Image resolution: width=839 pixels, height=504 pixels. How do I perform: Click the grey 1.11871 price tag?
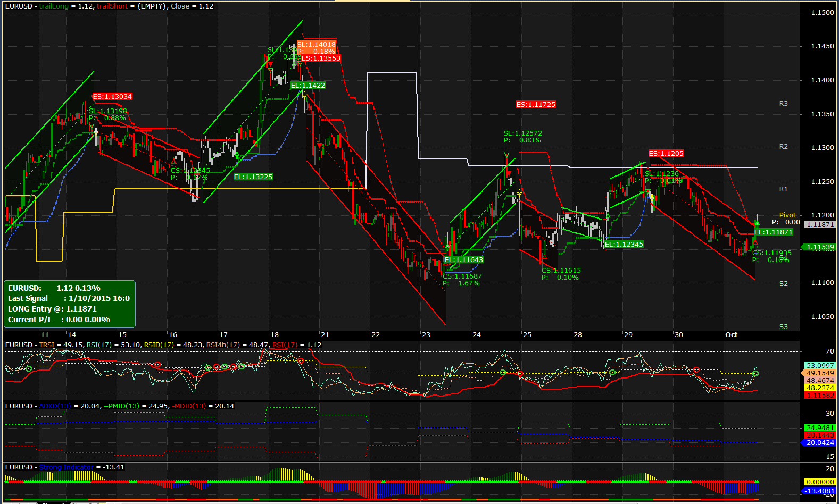click(x=820, y=224)
